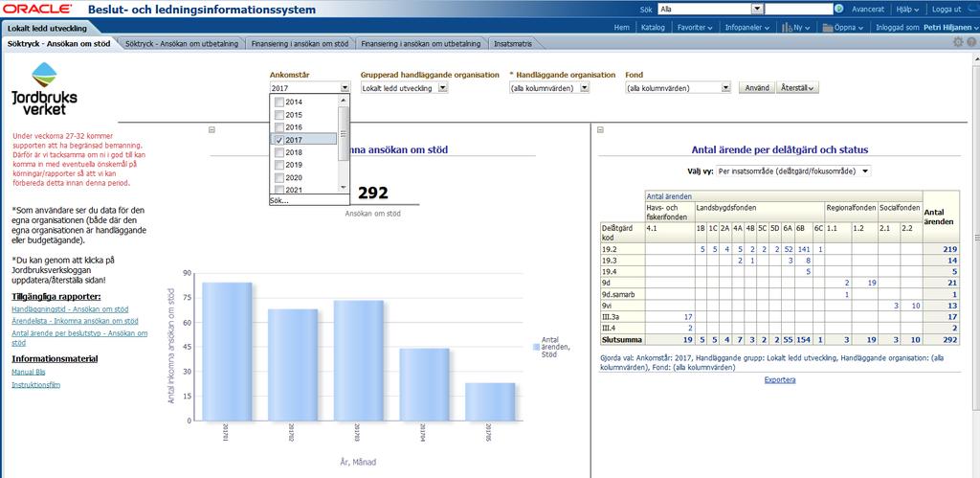980x478 pixels.
Task: Open the Petri Hiljanen user menu
Action: point(950,28)
